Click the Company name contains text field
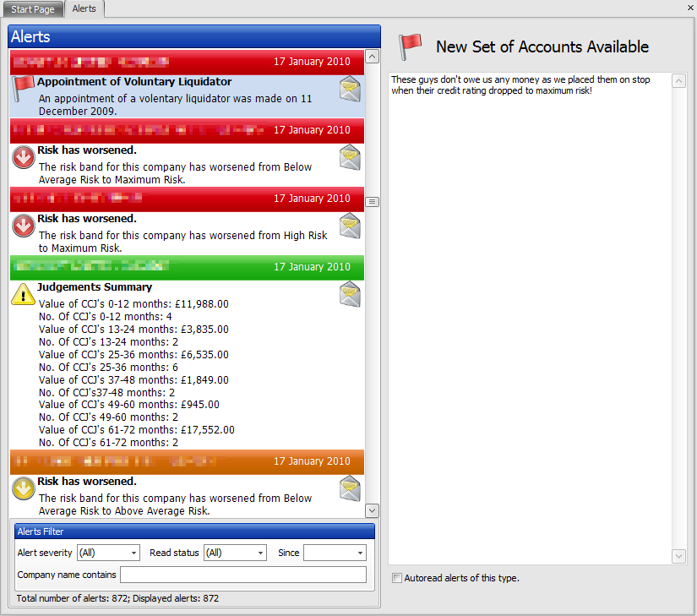This screenshot has width=697, height=616. (x=243, y=575)
